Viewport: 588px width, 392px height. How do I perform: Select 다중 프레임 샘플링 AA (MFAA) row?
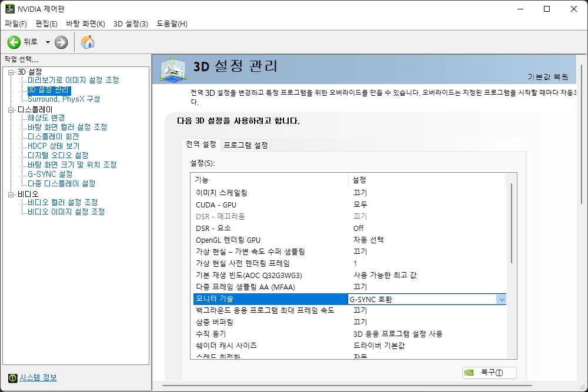pos(349,287)
